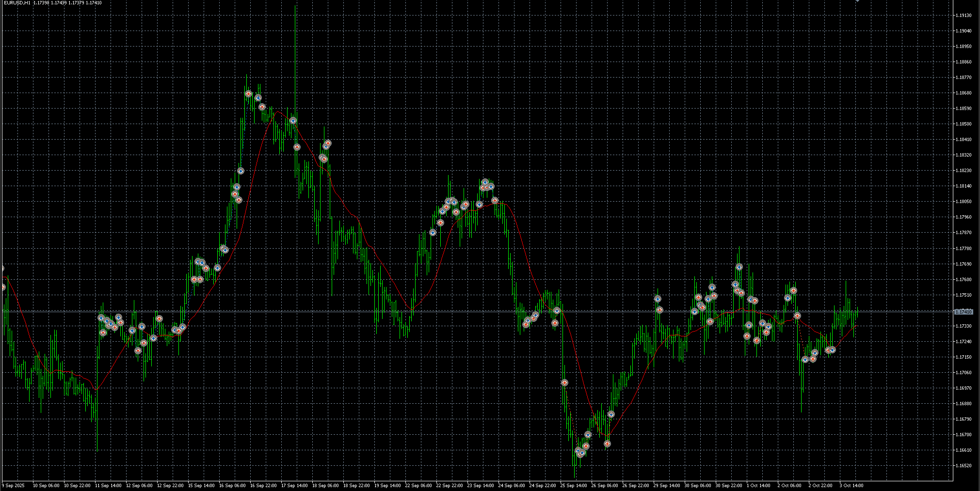Click the 12 Sep 06:00 time label
Viewport: 980px width, 491px height.
139,485
